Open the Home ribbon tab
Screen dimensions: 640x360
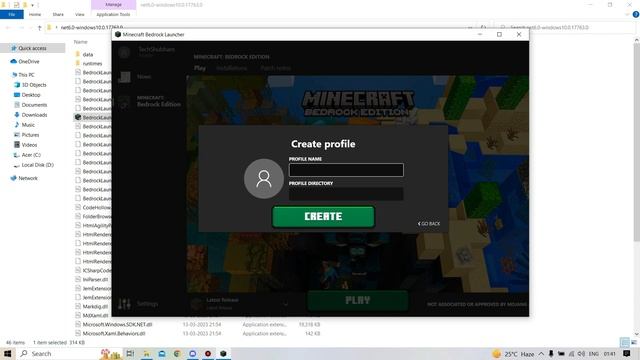click(35, 15)
